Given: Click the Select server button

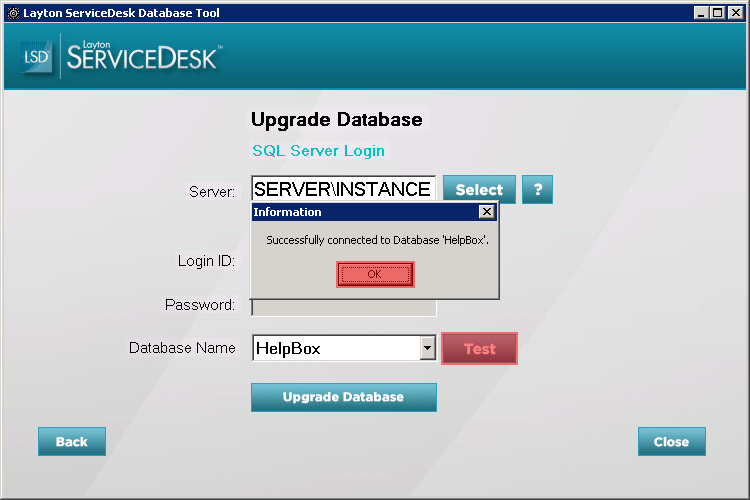Looking at the screenshot, I should [479, 189].
